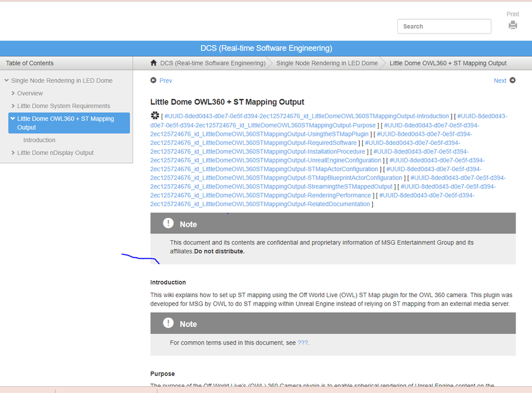
Task: Click the bold Do not distribute. text
Action: pyautogui.click(x=219, y=251)
